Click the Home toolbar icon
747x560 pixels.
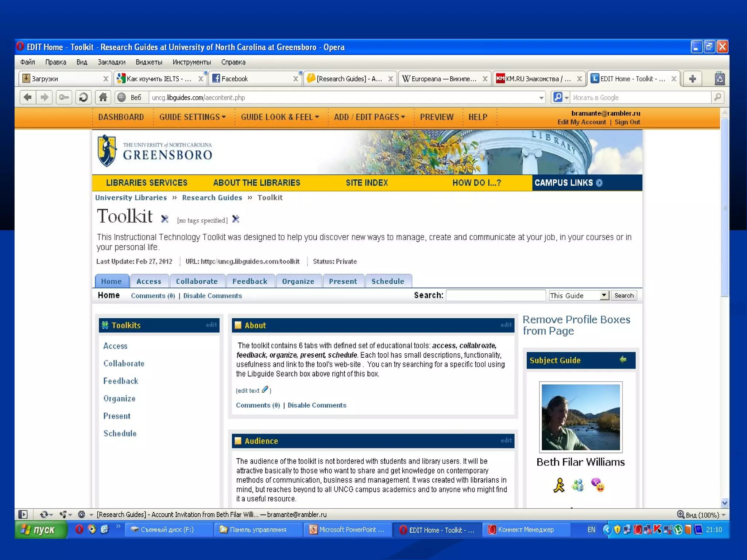tap(103, 97)
